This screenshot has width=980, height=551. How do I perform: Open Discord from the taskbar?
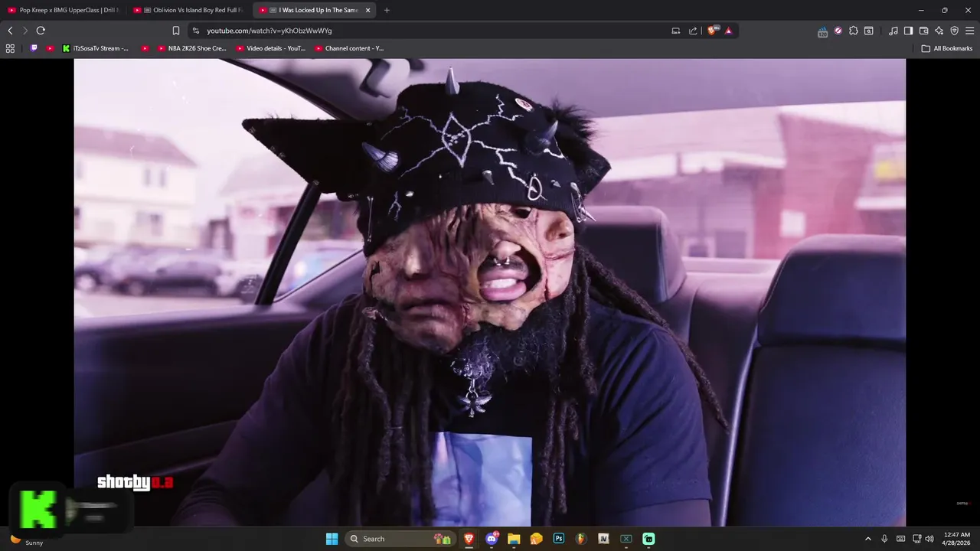pyautogui.click(x=492, y=539)
